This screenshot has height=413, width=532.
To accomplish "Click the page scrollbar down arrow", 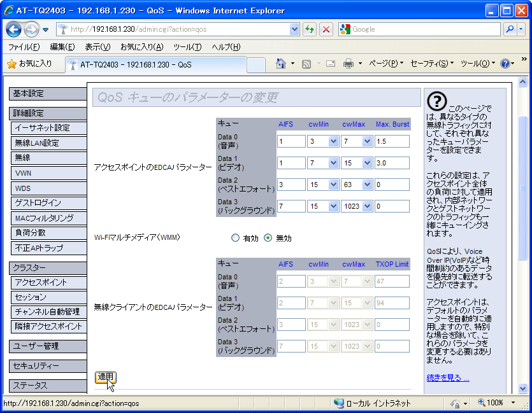I will tap(522, 388).
